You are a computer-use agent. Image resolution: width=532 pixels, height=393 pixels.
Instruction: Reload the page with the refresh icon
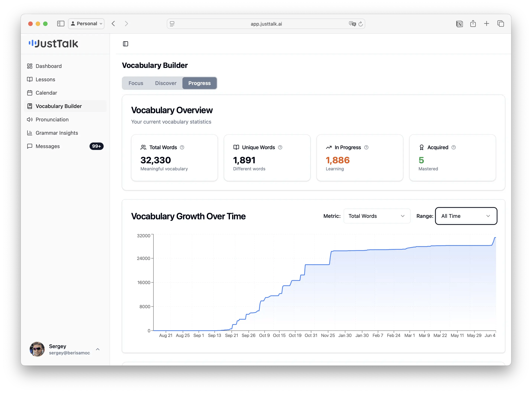click(x=361, y=24)
